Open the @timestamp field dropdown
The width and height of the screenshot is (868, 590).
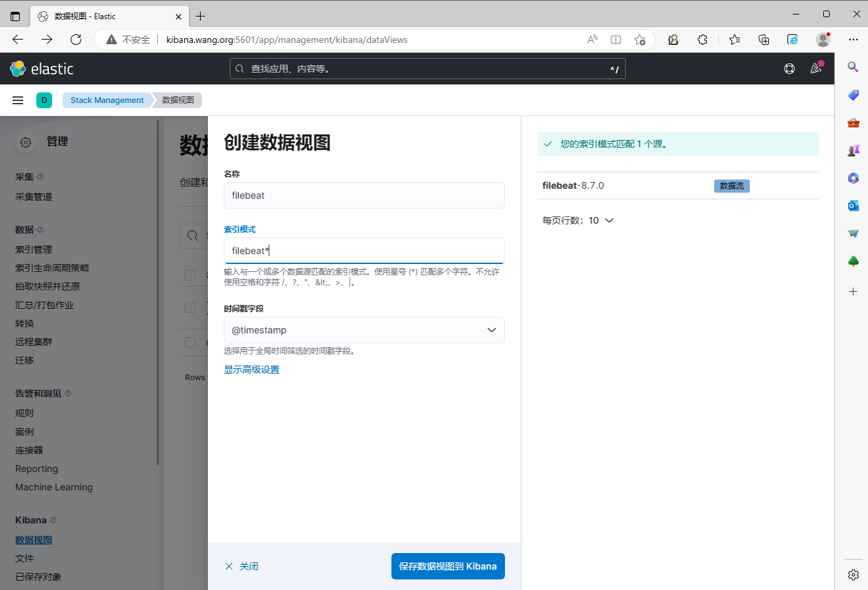[364, 330]
